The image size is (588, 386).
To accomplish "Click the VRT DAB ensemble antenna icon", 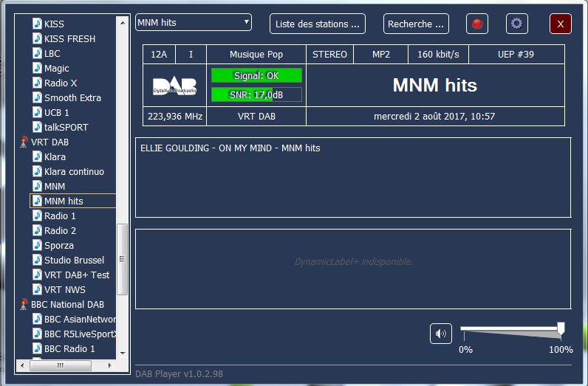I will click(24, 142).
